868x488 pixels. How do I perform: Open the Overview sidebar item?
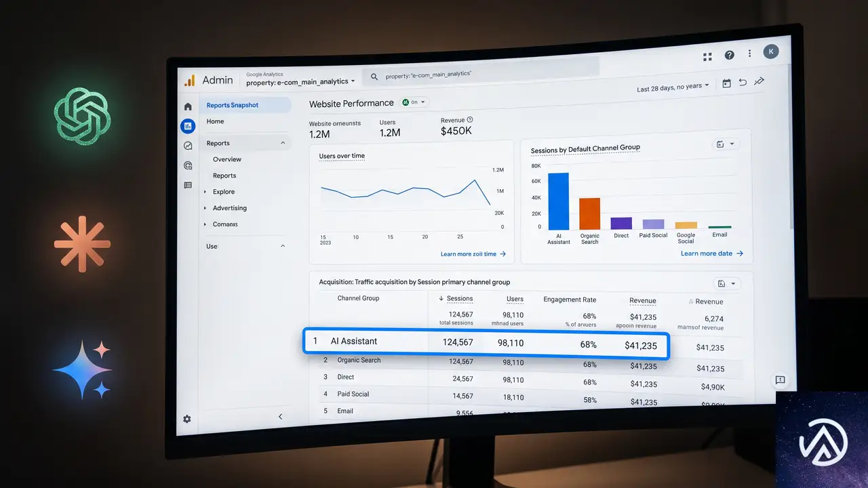tap(227, 159)
